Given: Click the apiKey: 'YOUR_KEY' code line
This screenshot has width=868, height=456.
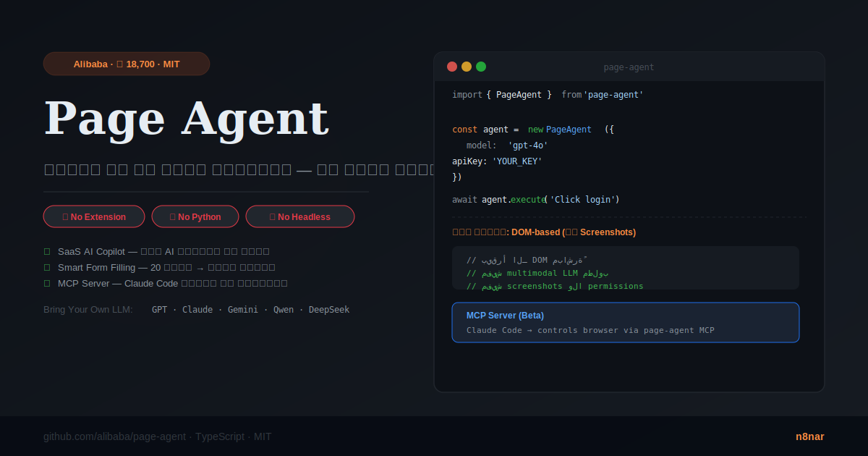Looking at the screenshot, I should tap(497, 161).
